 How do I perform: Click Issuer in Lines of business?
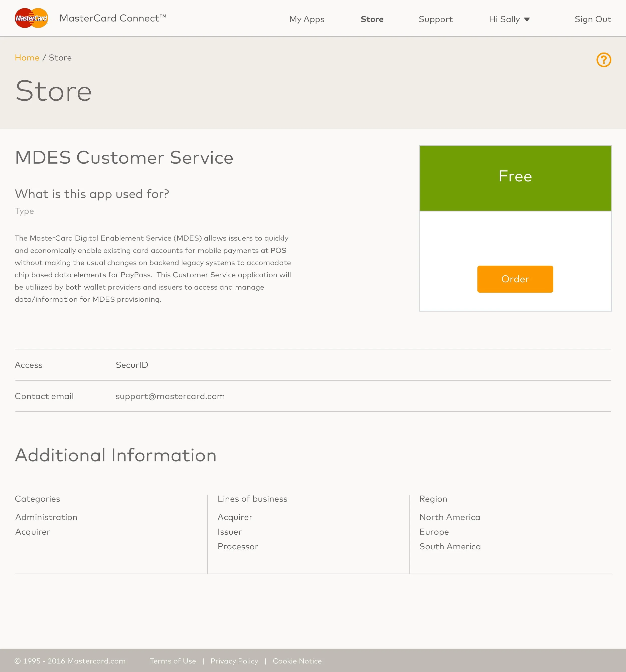(x=229, y=532)
